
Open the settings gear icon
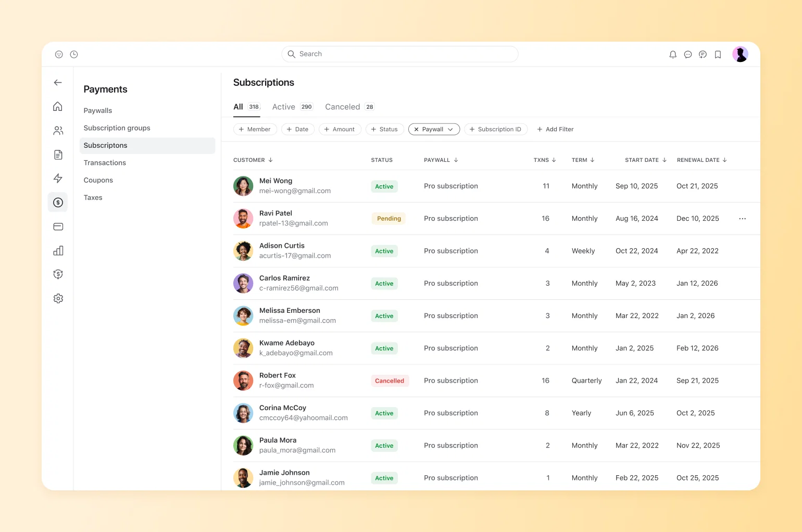(58, 298)
